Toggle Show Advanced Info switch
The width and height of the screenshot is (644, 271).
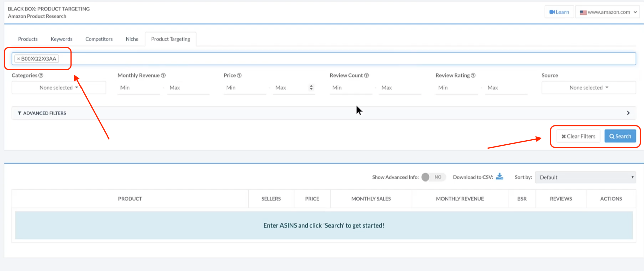pos(433,177)
